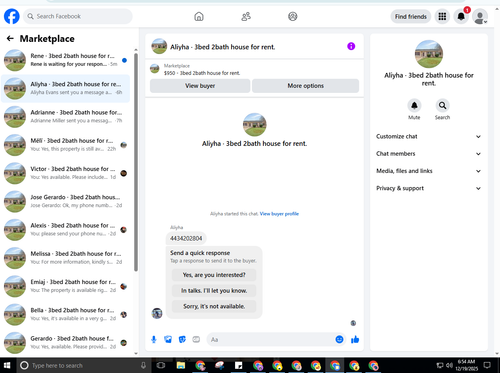
Task: Open Rene conversation in list
Action: point(66,60)
